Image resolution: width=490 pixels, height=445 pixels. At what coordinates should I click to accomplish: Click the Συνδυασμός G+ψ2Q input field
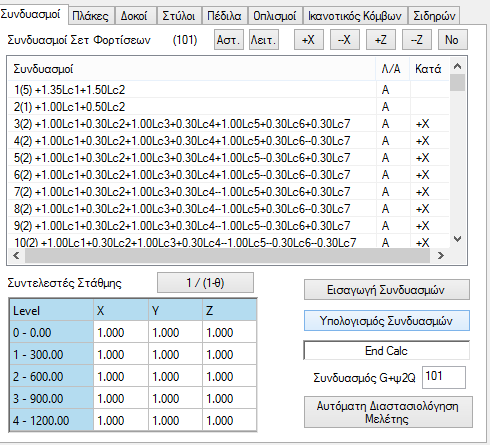point(444,377)
